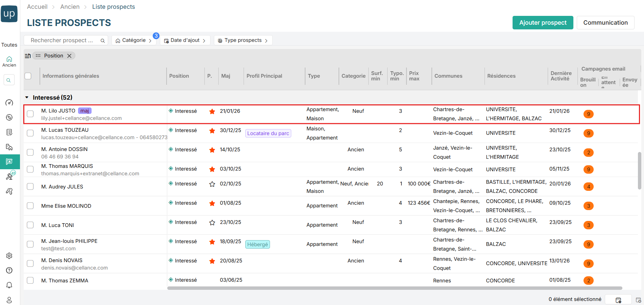Expand the Date d'ajout filter
Image resolution: width=644 pixels, height=305 pixels.
coord(185,40)
